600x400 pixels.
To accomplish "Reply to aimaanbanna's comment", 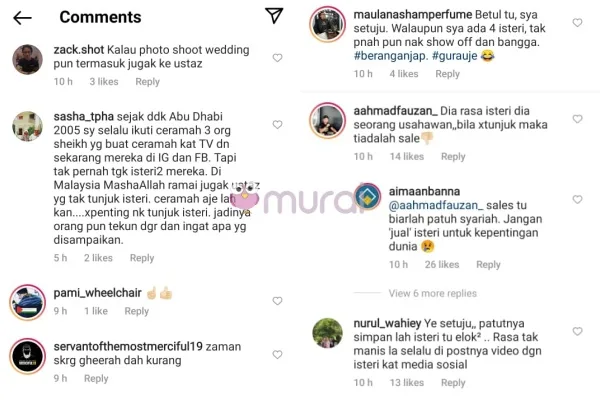I will pos(488,264).
